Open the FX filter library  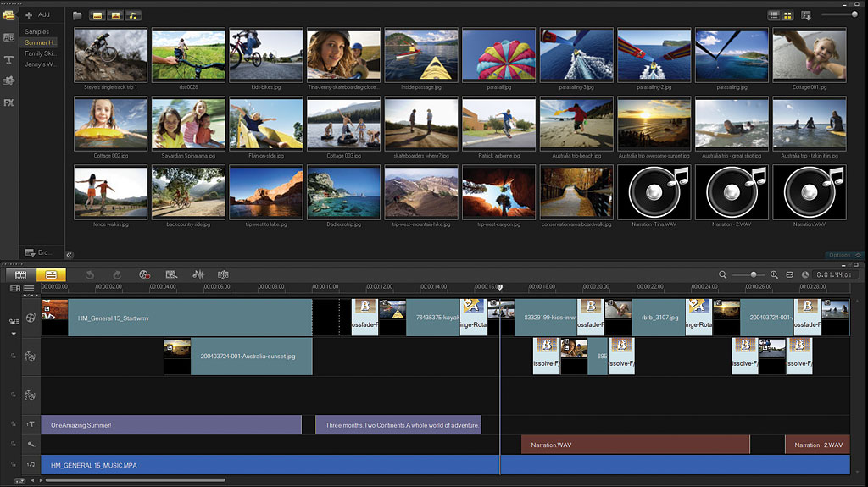point(8,102)
